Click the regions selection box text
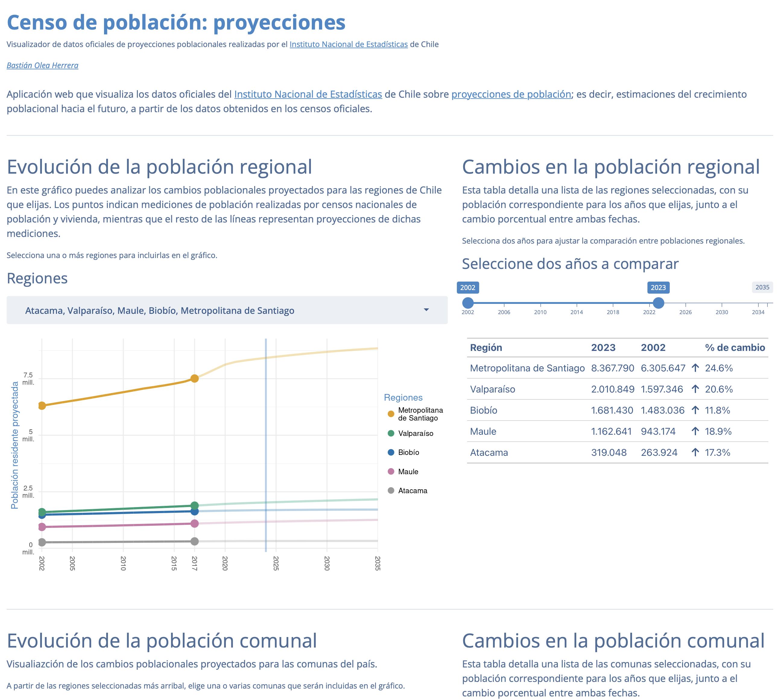778x700 pixels. [x=160, y=311]
